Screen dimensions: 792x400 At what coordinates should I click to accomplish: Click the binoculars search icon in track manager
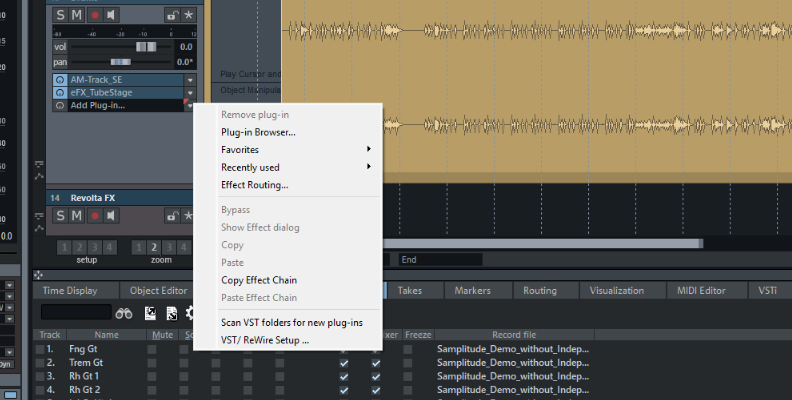coord(124,314)
